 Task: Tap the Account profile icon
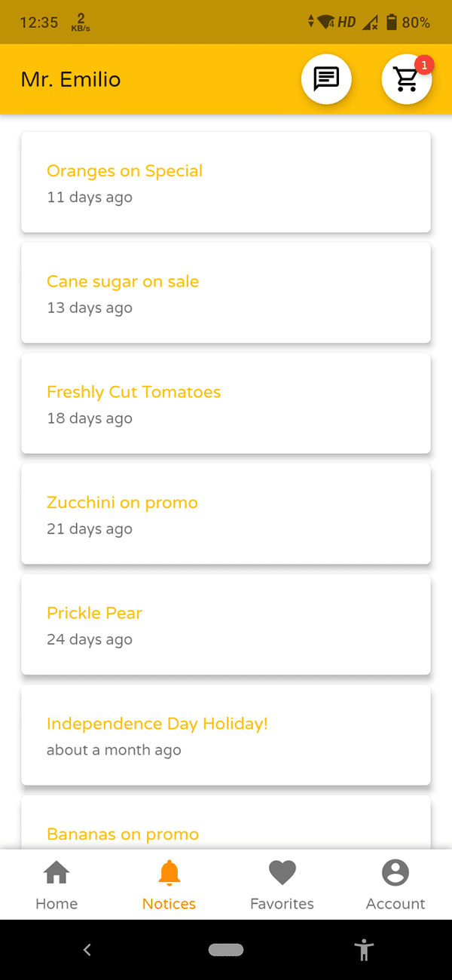tap(395, 873)
